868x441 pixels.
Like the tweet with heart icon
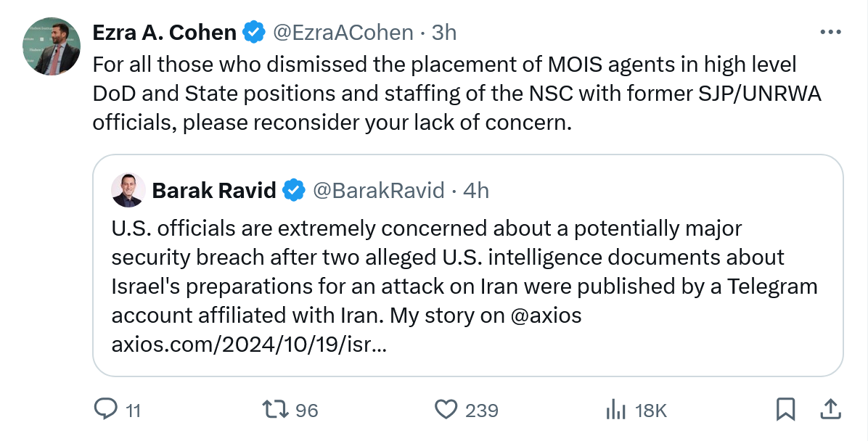click(x=446, y=410)
